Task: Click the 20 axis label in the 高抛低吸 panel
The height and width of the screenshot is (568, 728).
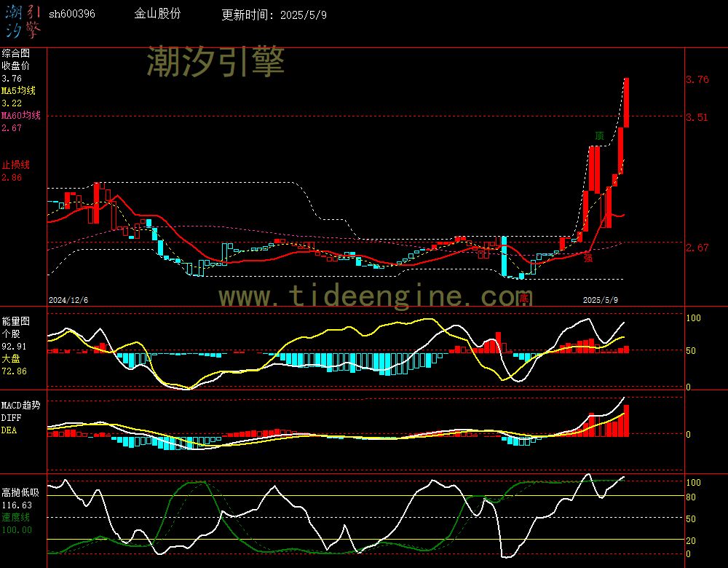Action: pos(691,541)
